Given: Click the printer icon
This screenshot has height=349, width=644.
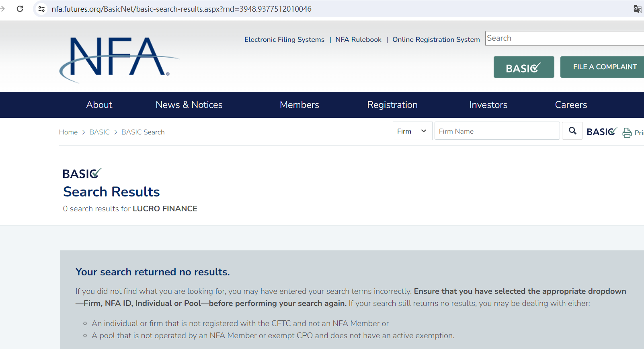Looking at the screenshot, I should 627,132.
